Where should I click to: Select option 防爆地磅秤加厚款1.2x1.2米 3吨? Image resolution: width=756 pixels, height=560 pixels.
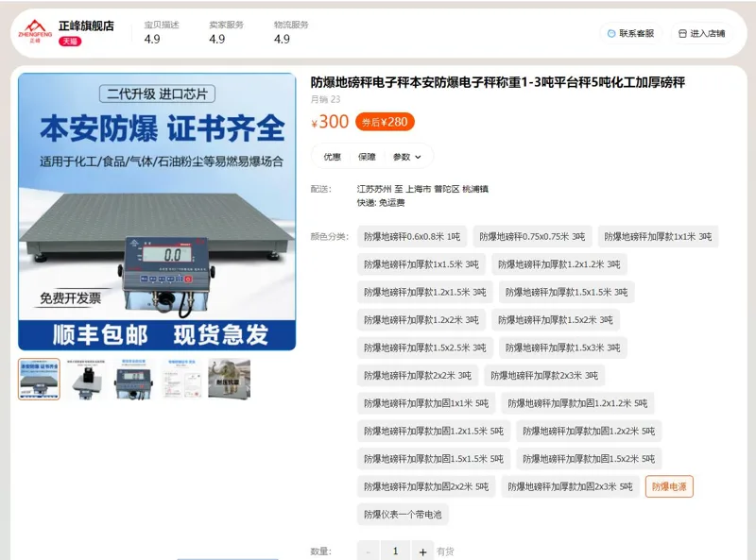[559, 264]
